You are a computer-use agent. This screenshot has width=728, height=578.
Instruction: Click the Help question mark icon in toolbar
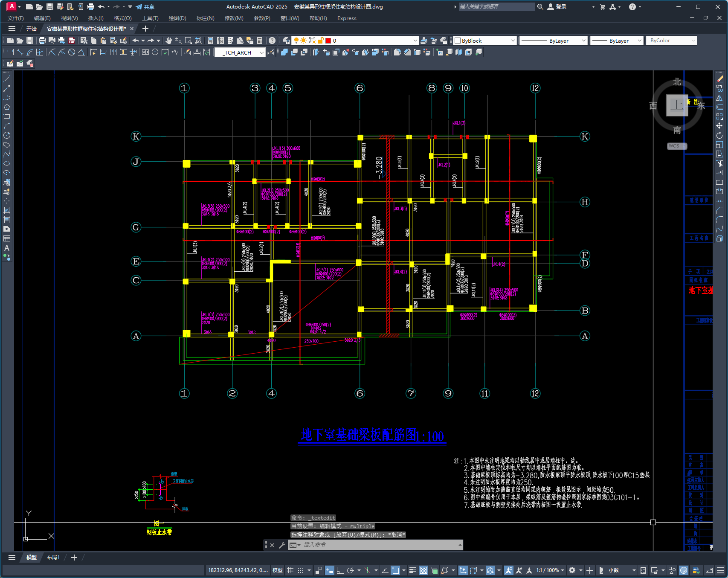point(272,41)
